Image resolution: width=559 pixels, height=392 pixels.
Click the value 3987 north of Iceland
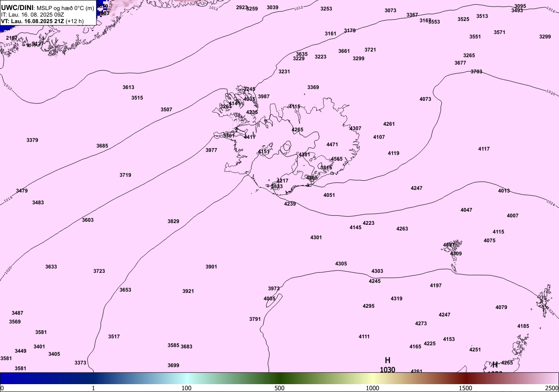tap(264, 96)
